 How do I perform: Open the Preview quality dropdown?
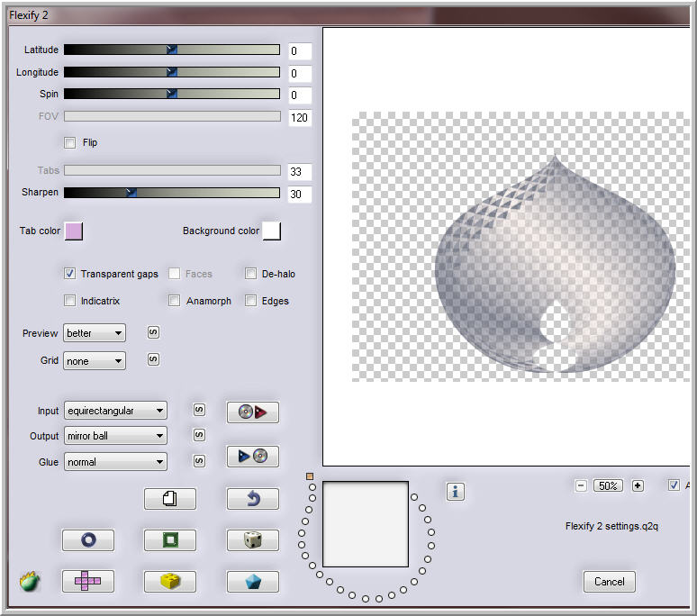95,333
